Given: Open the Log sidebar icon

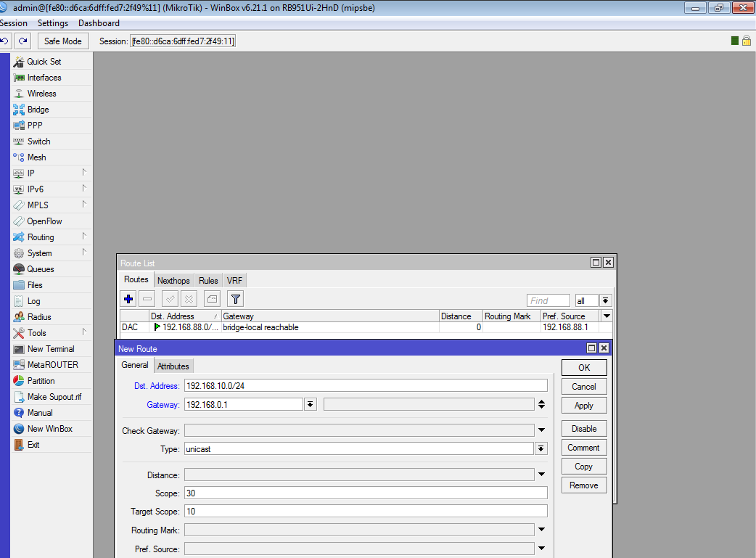Looking at the screenshot, I should [x=19, y=301].
